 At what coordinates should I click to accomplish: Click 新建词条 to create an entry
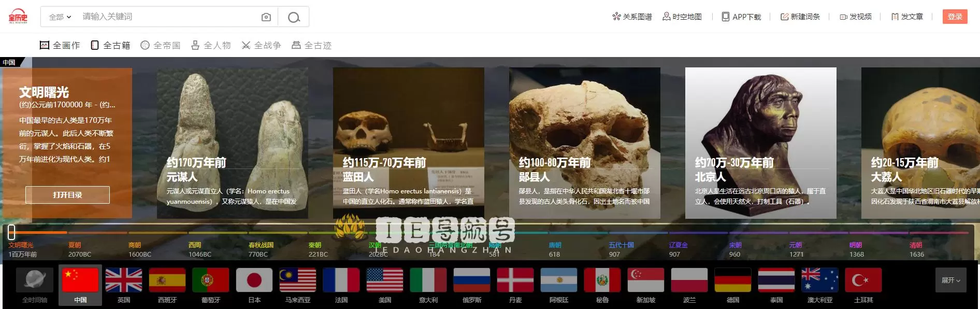click(800, 17)
